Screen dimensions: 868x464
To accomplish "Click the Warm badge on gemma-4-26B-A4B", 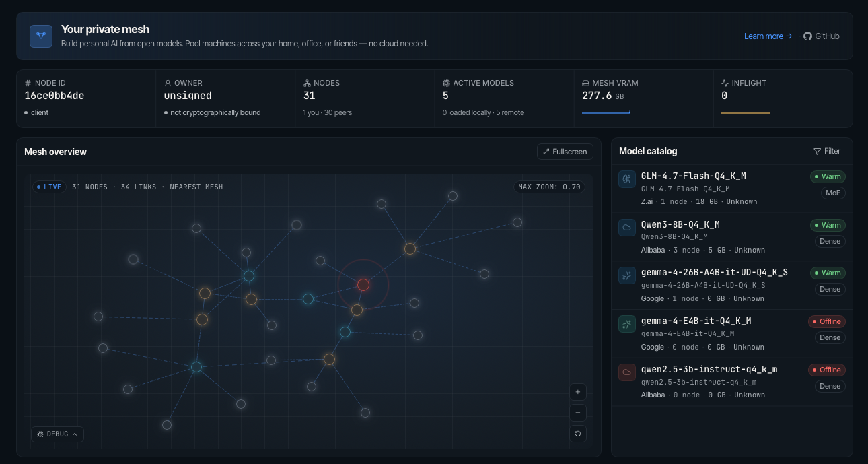I will point(828,273).
